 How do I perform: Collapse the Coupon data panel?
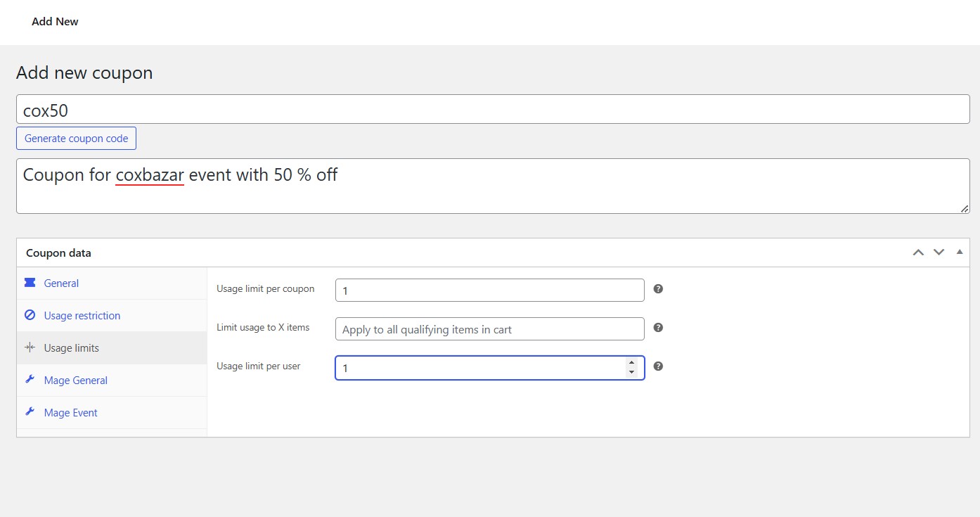(960, 252)
